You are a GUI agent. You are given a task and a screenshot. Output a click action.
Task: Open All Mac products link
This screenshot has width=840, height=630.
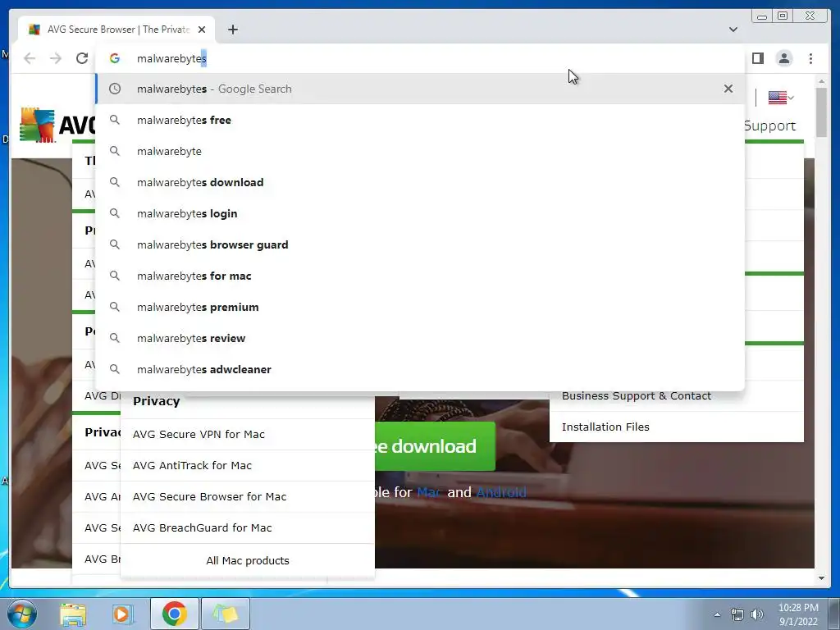(x=248, y=561)
